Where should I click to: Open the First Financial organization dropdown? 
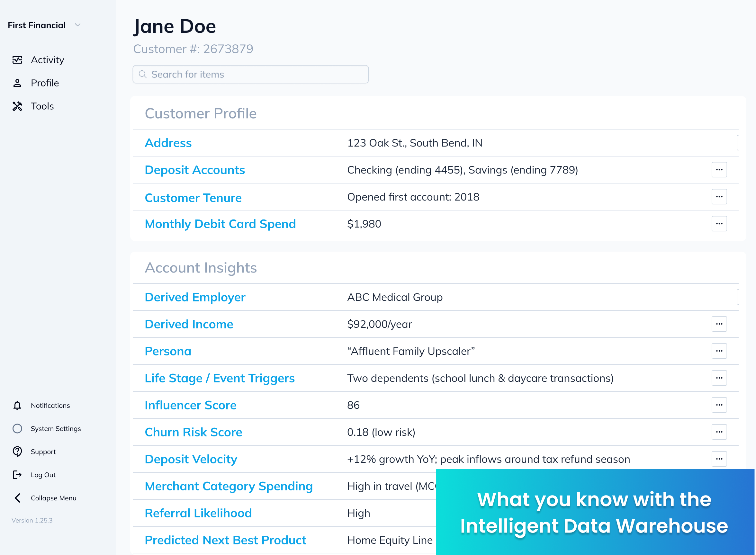pos(77,25)
